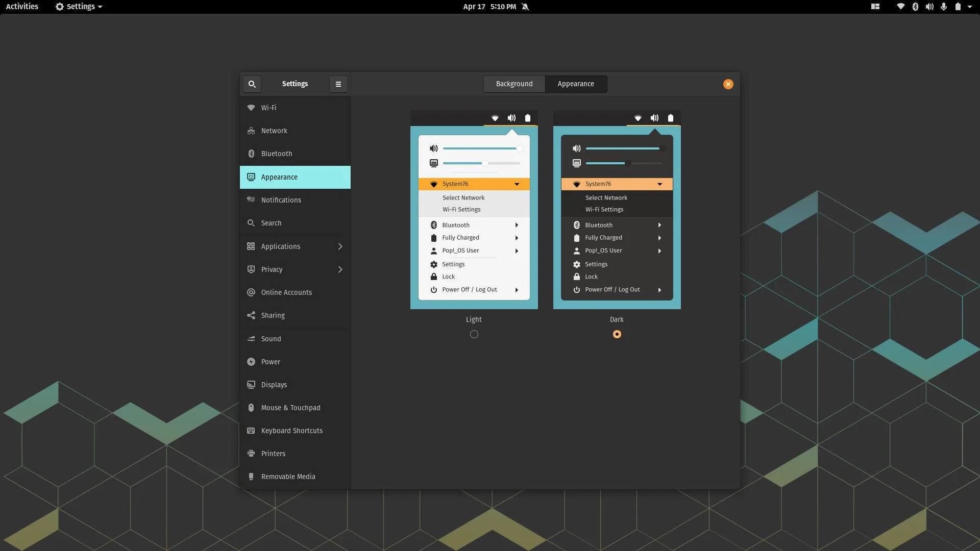Open the top bar microphone indicator
This screenshot has height=551, width=980.
point(944,7)
